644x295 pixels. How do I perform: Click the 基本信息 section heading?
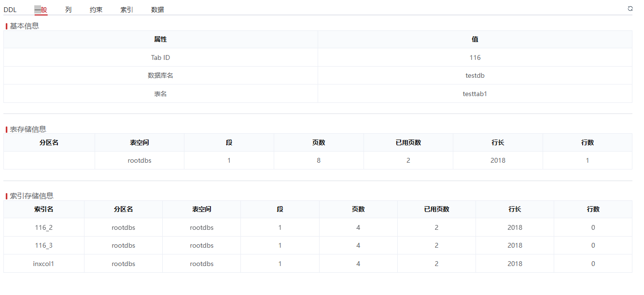tap(24, 26)
